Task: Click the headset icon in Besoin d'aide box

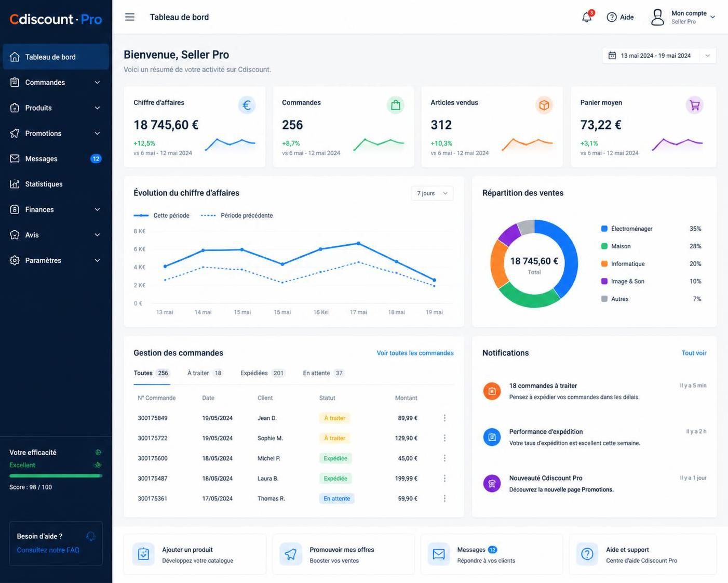Action: pyautogui.click(x=91, y=536)
